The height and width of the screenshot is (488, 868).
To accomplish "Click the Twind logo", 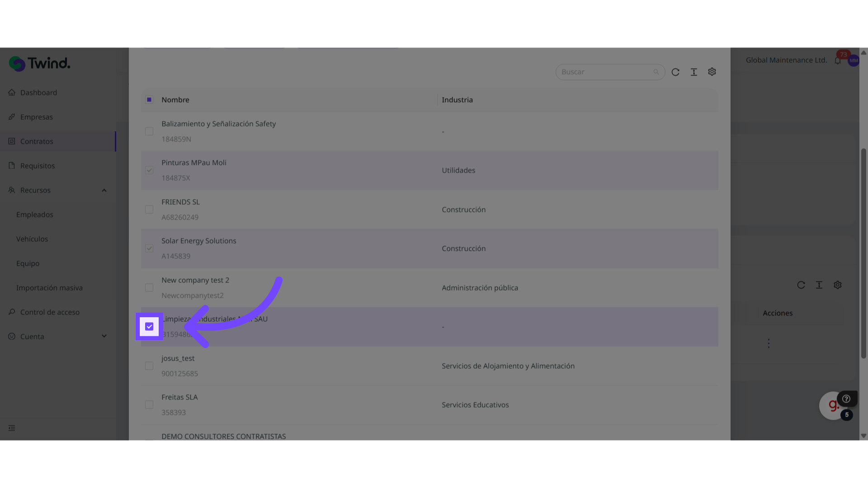I will click(40, 64).
